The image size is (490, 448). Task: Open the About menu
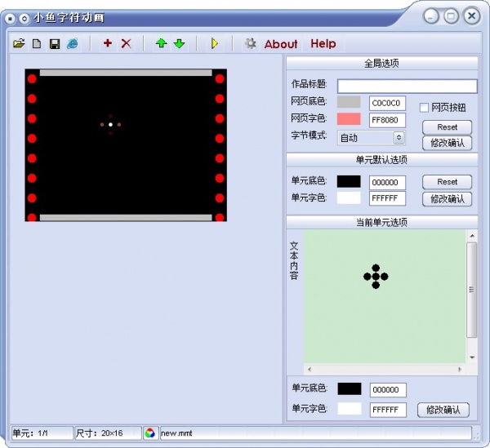[281, 44]
